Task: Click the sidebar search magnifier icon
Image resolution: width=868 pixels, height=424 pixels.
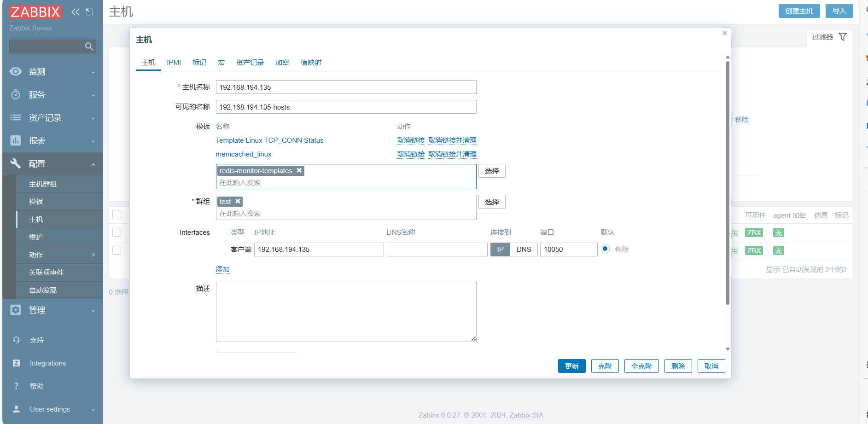Action: tap(89, 46)
